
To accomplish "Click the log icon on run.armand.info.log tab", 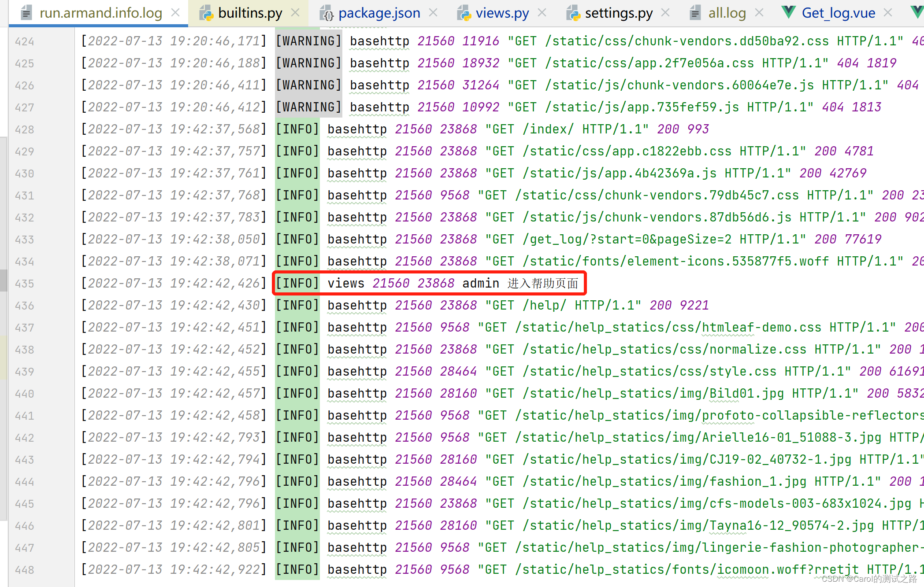I will click(26, 13).
